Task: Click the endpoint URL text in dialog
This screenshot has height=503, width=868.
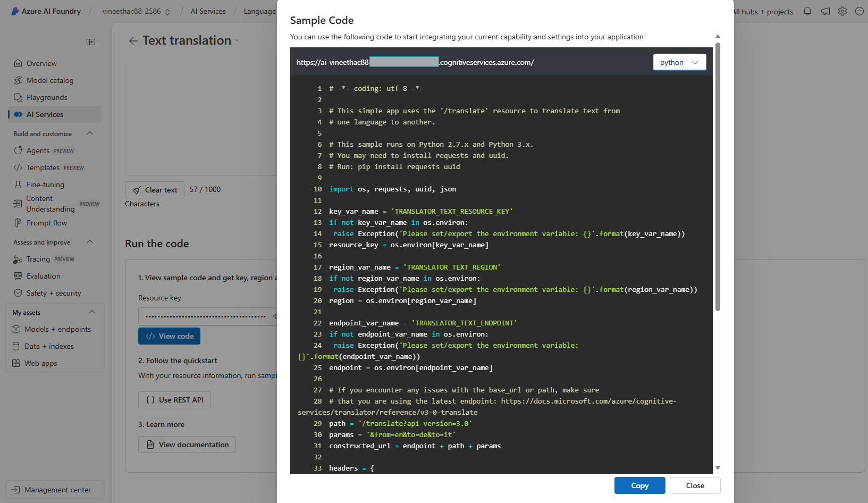Action: point(415,62)
